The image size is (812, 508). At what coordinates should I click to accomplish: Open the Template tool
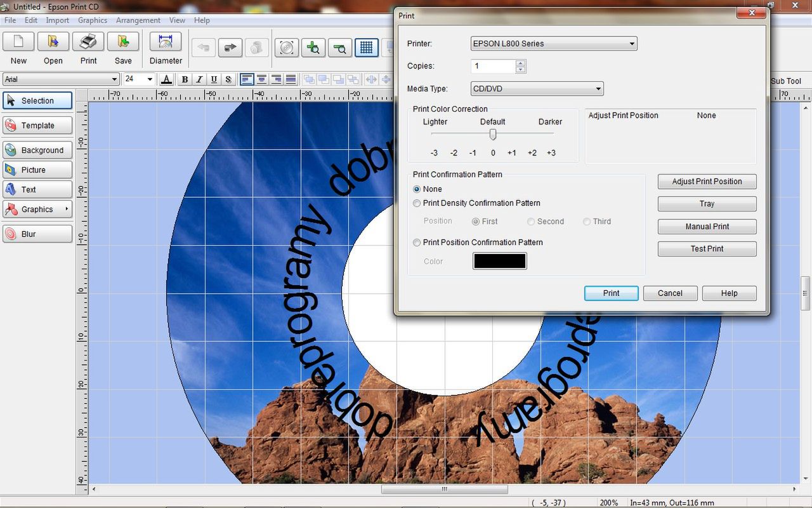point(37,125)
